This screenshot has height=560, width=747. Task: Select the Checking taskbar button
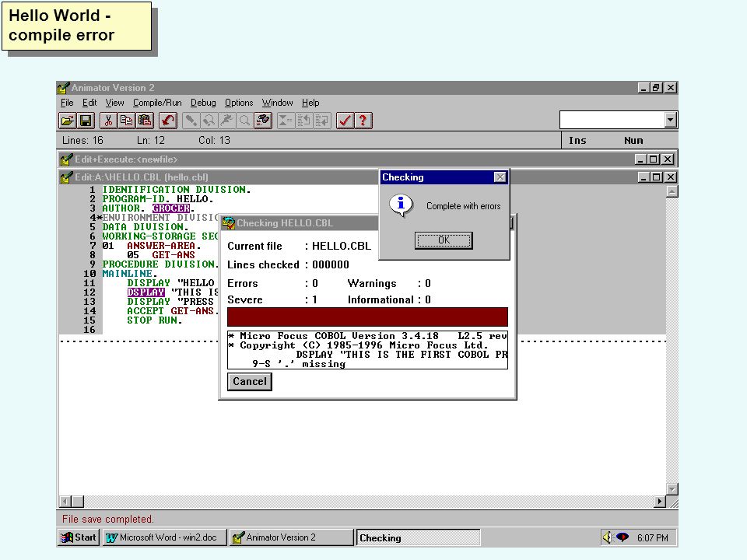(419, 537)
